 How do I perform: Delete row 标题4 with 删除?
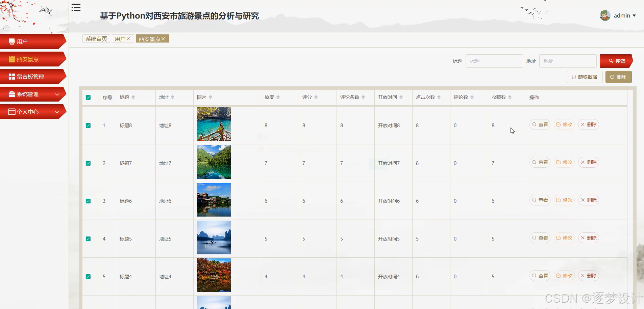589,276
